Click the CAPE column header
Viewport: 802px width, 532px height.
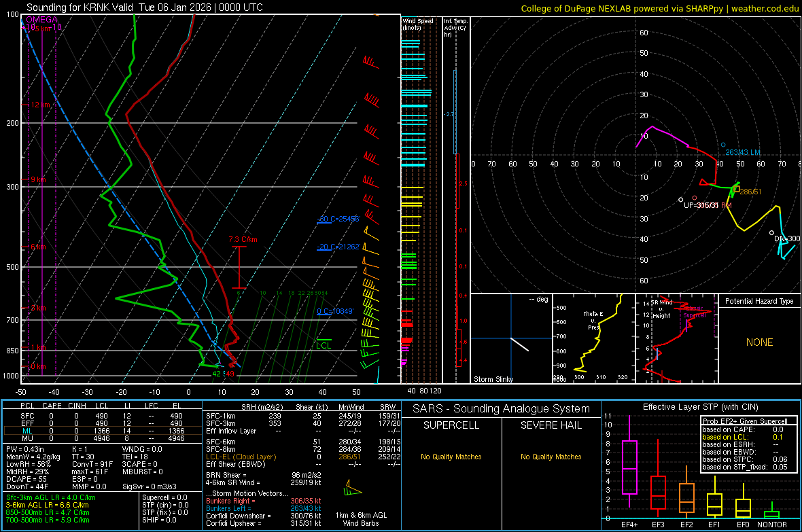[52, 406]
